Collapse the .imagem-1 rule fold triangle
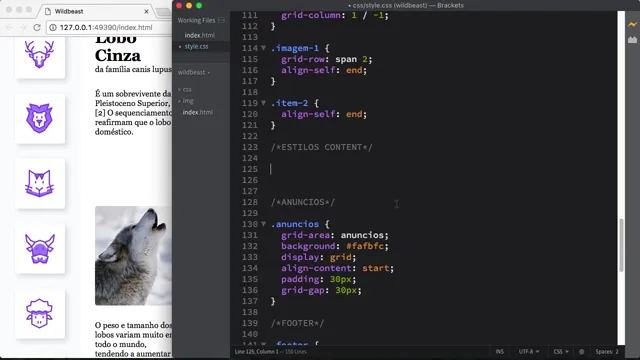 (x=264, y=48)
